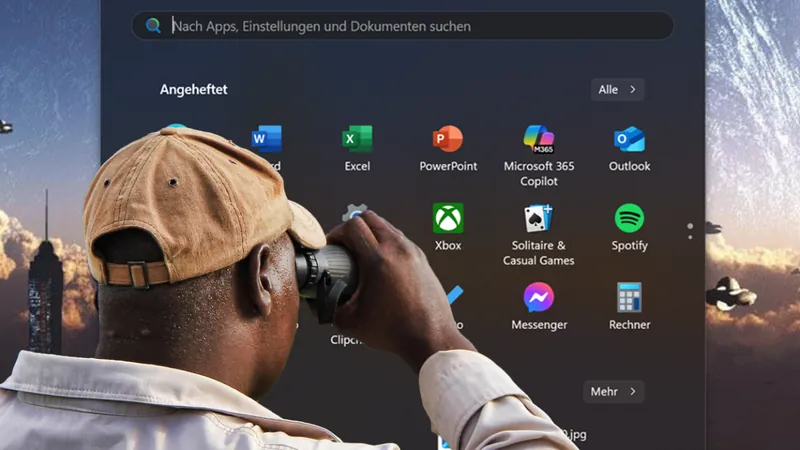Open the Rechner calculator app
The height and width of the screenshot is (450, 800).
pyautogui.click(x=629, y=297)
